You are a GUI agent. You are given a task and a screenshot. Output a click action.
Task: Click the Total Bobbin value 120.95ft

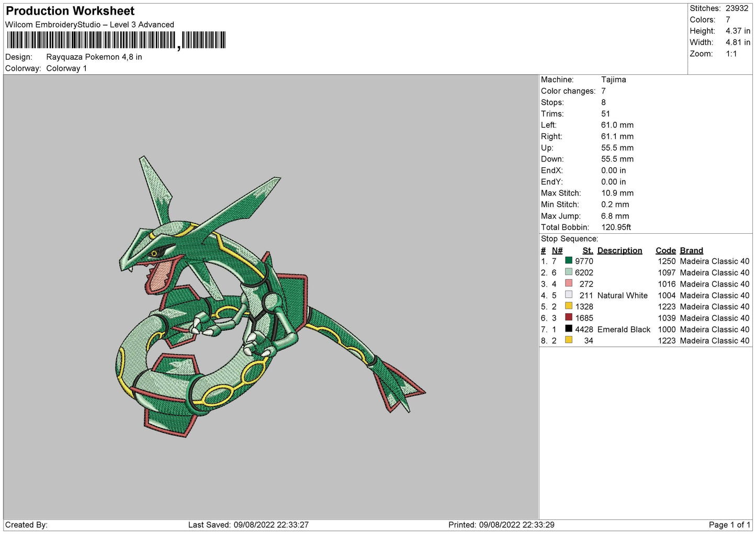click(x=616, y=228)
